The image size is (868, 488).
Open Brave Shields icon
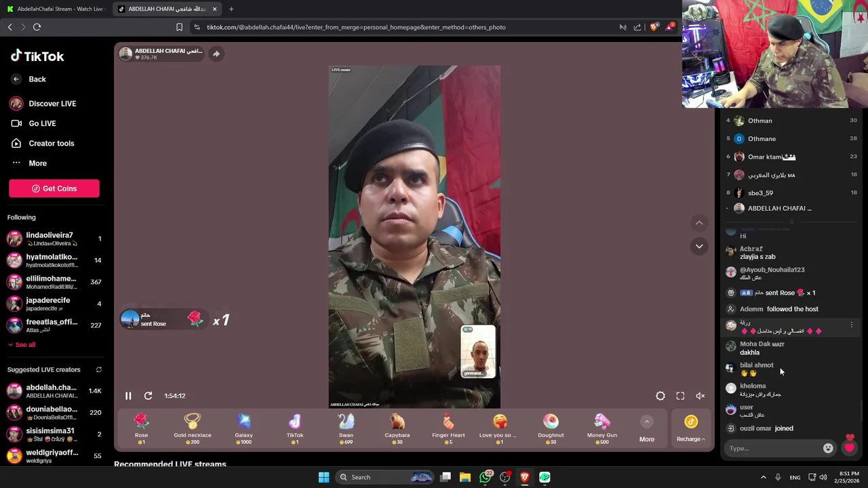click(654, 27)
